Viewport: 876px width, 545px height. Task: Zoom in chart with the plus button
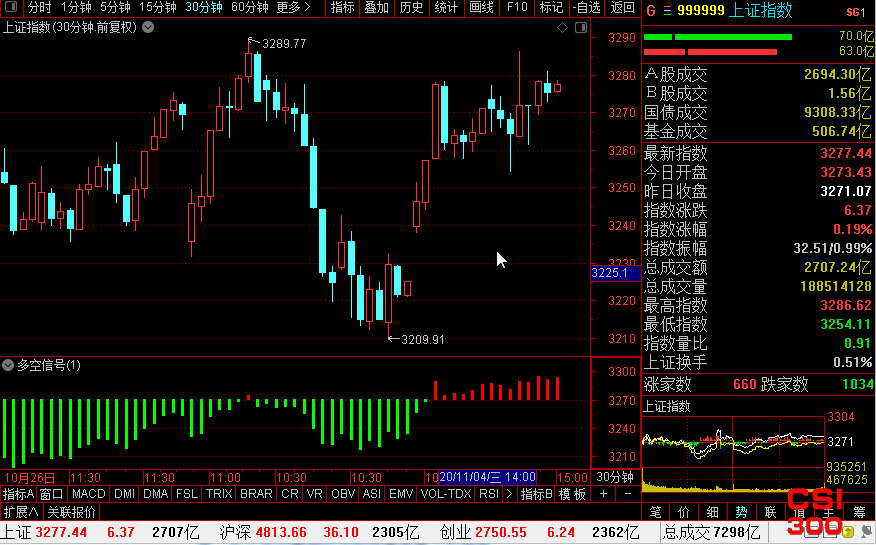click(603, 494)
